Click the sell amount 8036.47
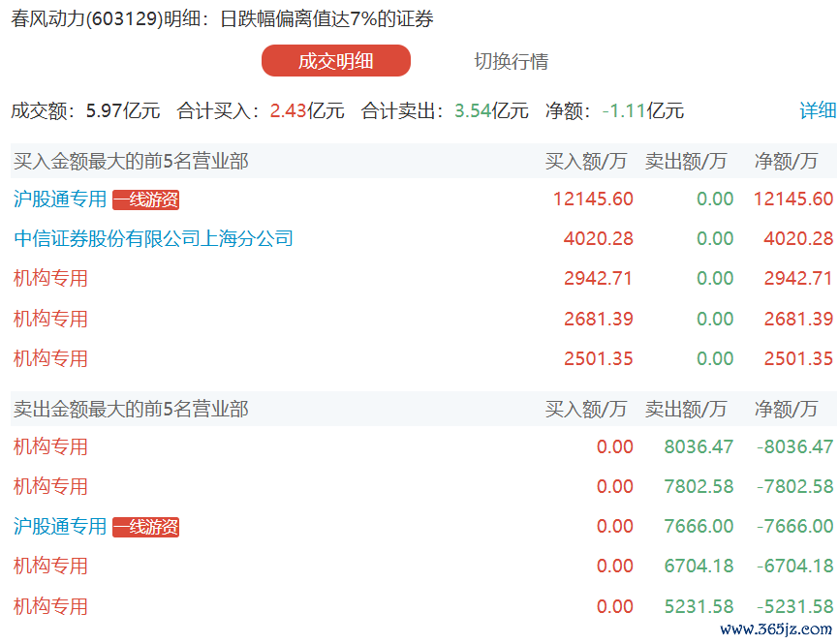 (699, 446)
